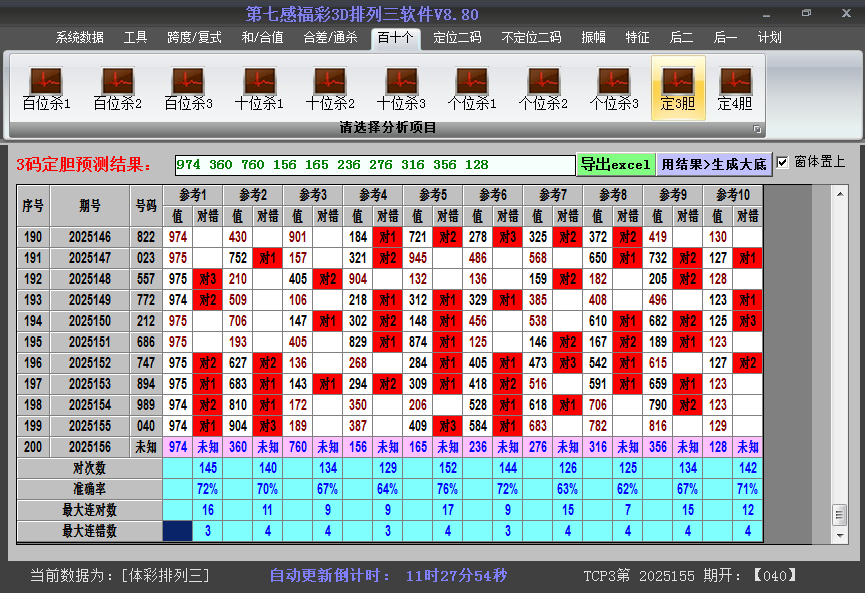
Task: Open the 定4胆 analysis icon
Action: (x=735, y=88)
